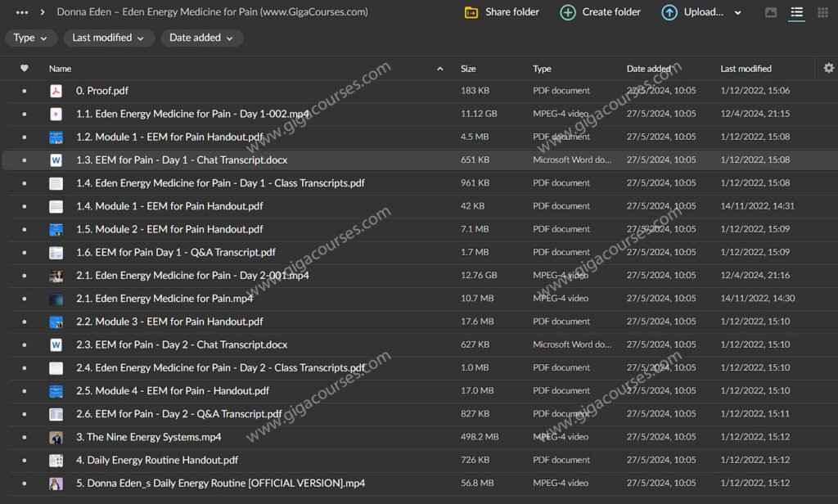Select 2.5. Module 4 - EEM for Pain - Handout.pdf

click(x=173, y=391)
